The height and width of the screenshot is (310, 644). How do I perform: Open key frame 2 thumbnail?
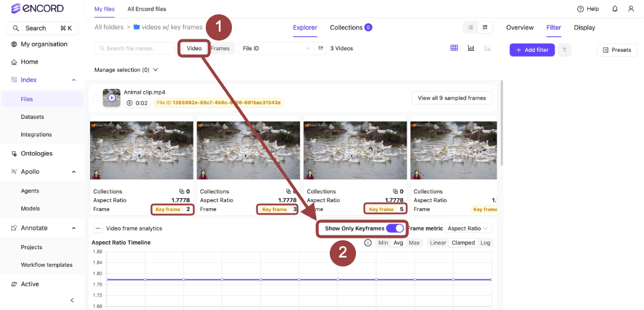click(x=142, y=150)
